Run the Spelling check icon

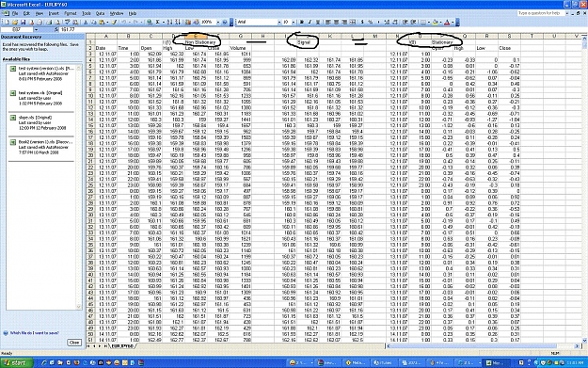68,23
